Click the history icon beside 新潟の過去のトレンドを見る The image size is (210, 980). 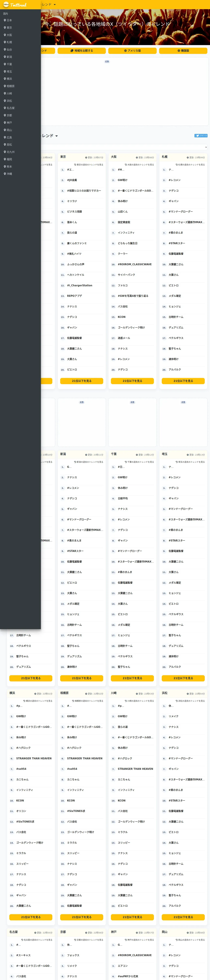(x=75, y=462)
